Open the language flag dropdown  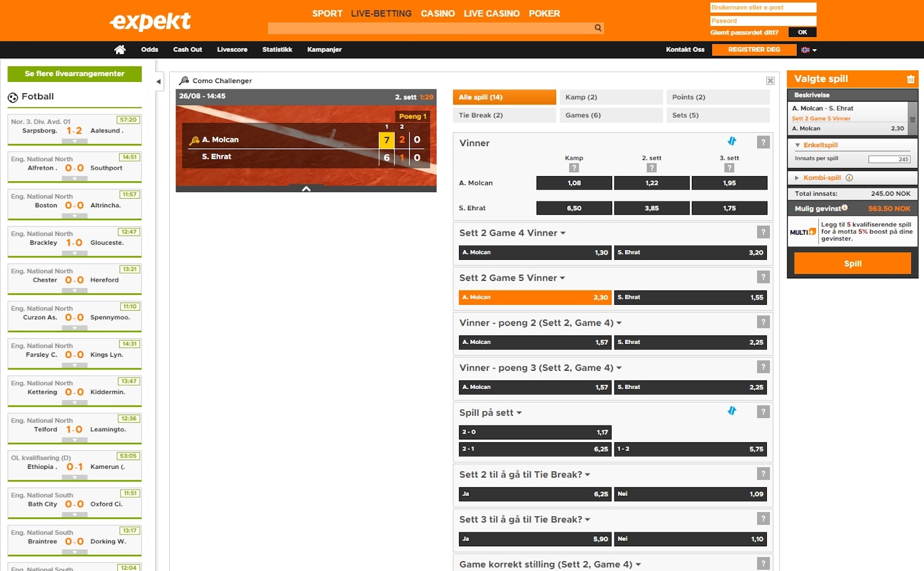point(808,50)
